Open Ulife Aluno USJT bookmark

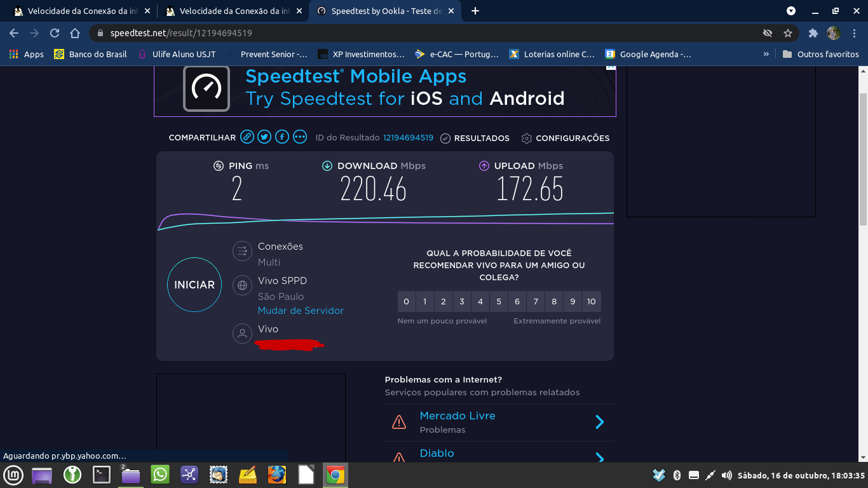177,54
